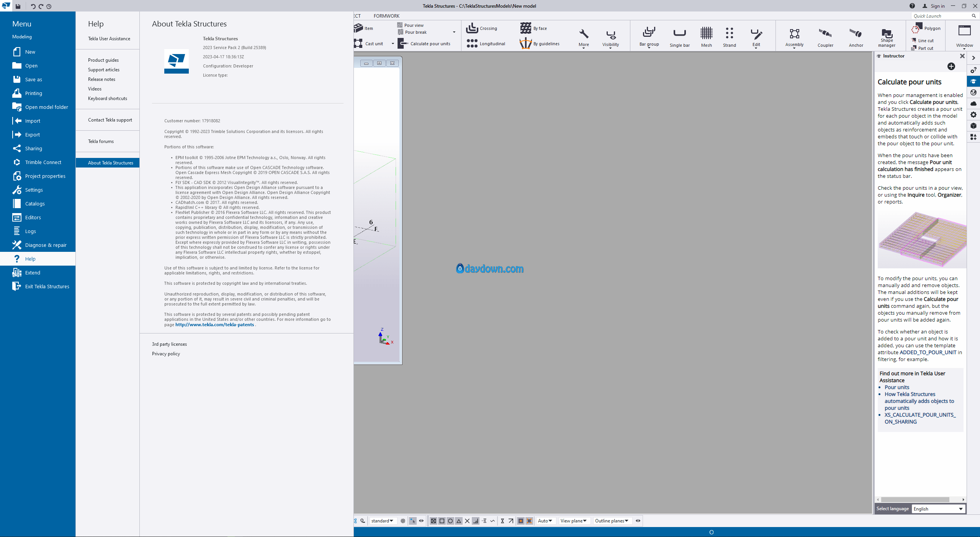Toggle snap to center points circle switch
This screenshot has width=980, height=537.
coord(450,521)
